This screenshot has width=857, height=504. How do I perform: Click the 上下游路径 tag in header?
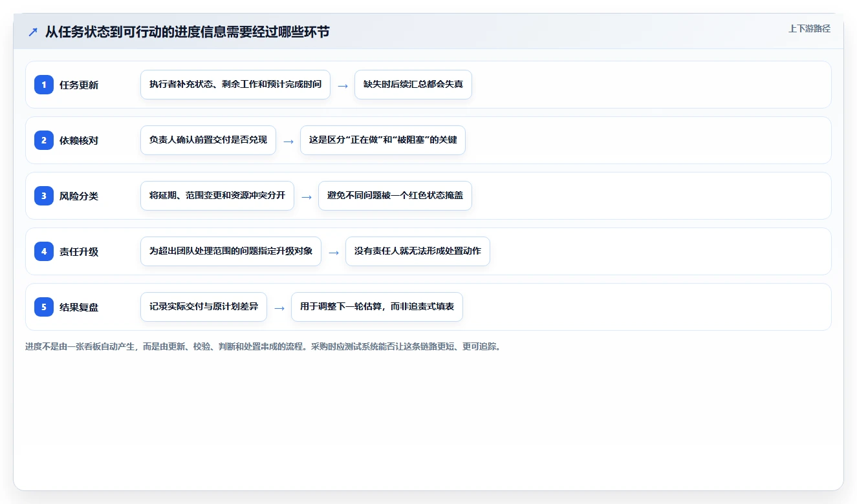[x=809, y=28]
